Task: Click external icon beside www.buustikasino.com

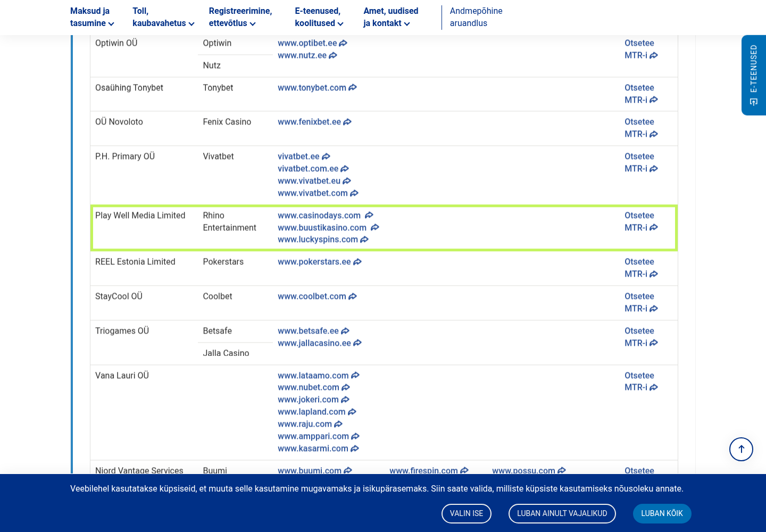Action: pyautogui.click(x=375, y=227)
